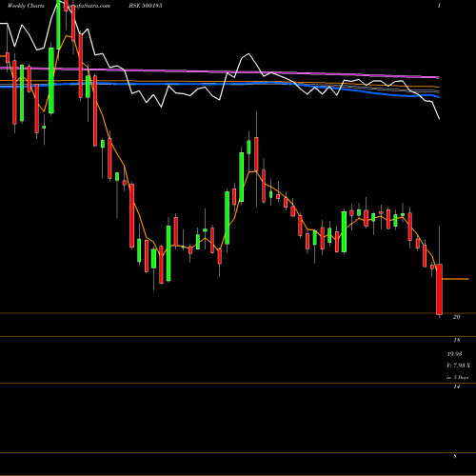
Task: Click the '14' price axis label
Action: (456, 387)
